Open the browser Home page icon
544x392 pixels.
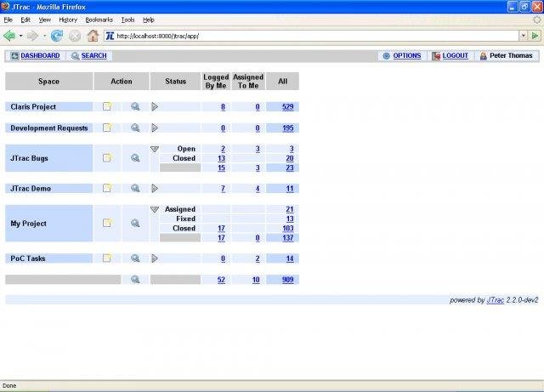tap(93, 36)
